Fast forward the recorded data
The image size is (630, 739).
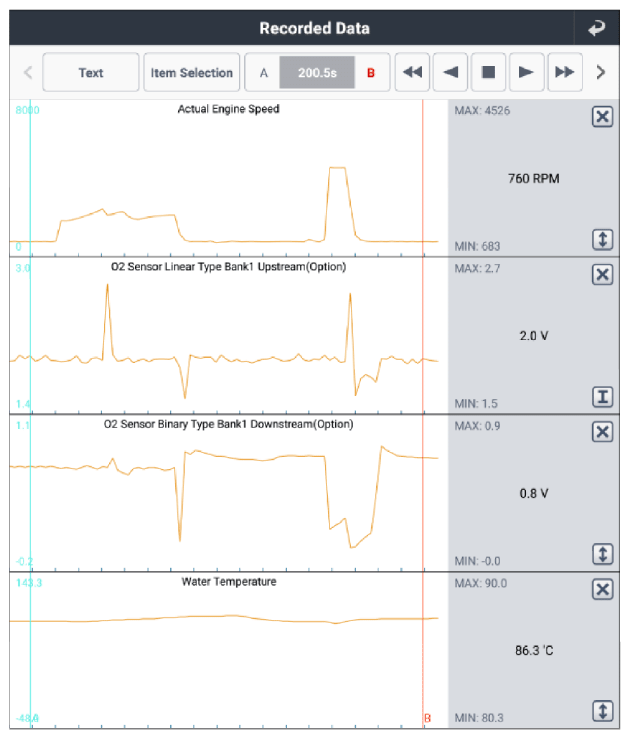[565, 72]
